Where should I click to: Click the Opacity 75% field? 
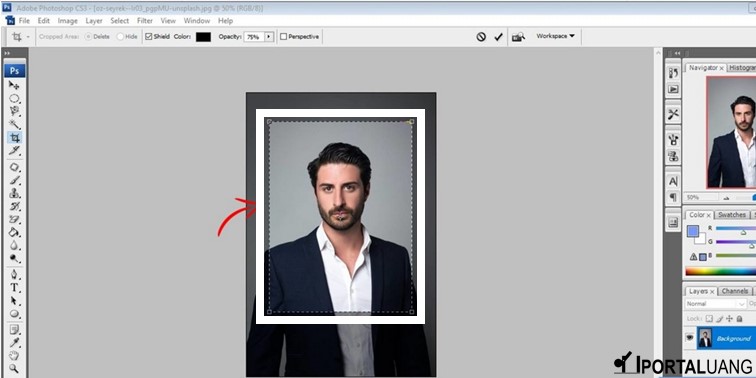click(x=254, y=37)
